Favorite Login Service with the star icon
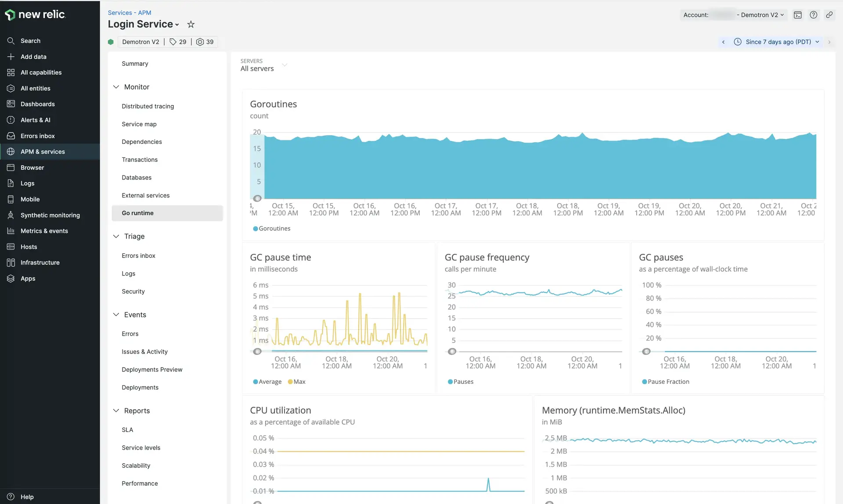Viewport: 843px width, 504px height. click(x=191, y=25)
